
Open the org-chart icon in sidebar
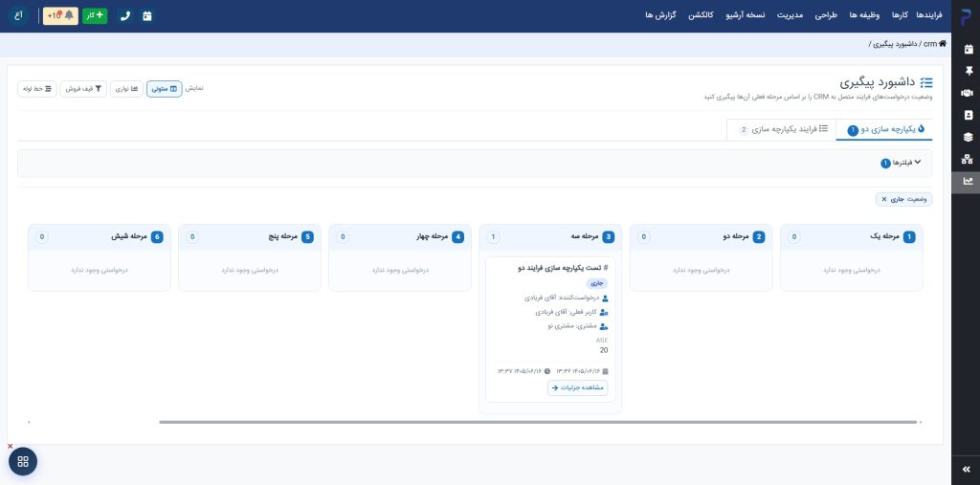point(967,159)
